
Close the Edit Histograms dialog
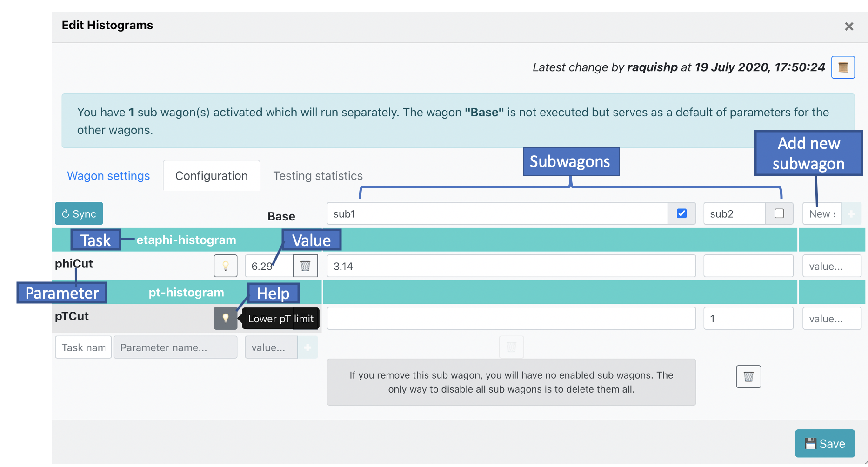[x=848, y=27]
